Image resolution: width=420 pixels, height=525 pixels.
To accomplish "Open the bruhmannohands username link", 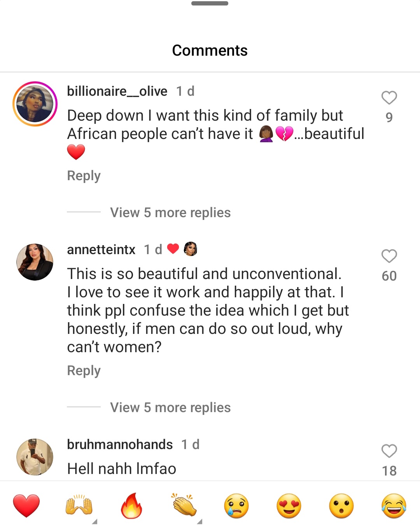I will [x=120, y=444].
